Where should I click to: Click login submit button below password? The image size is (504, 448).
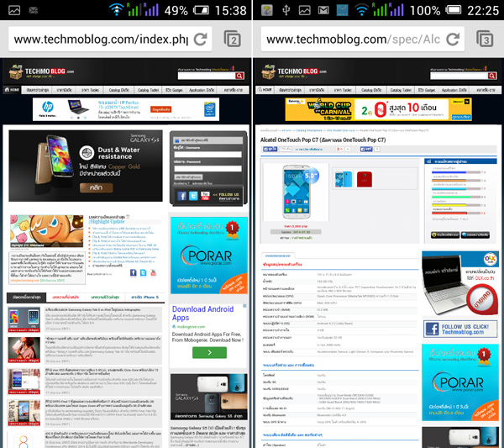(188, 177)
